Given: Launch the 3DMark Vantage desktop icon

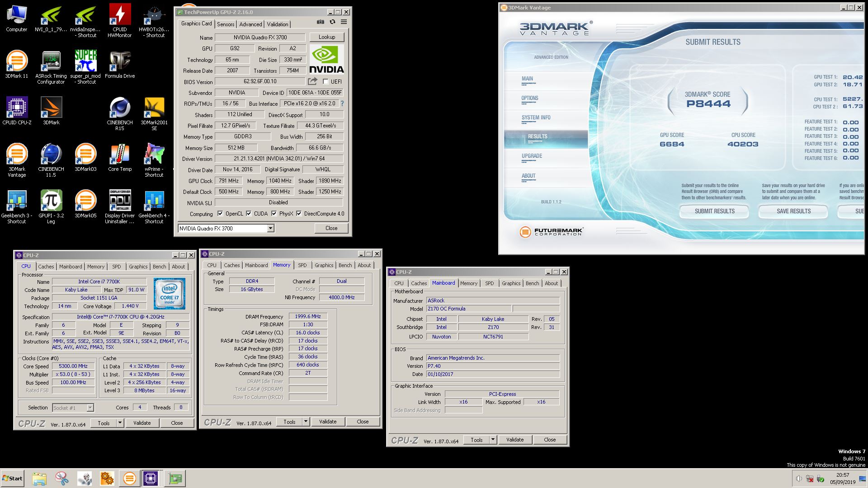Looking at the screenshot, I should [17, 160].
